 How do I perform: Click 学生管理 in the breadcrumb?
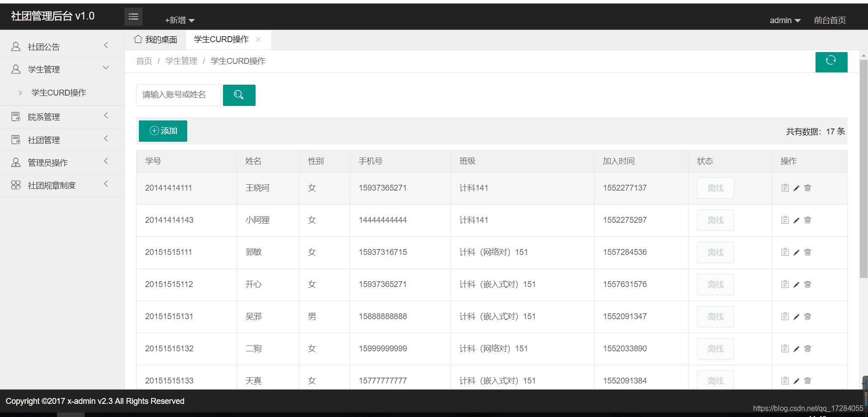pyautogui.click(x=181, y=61)
